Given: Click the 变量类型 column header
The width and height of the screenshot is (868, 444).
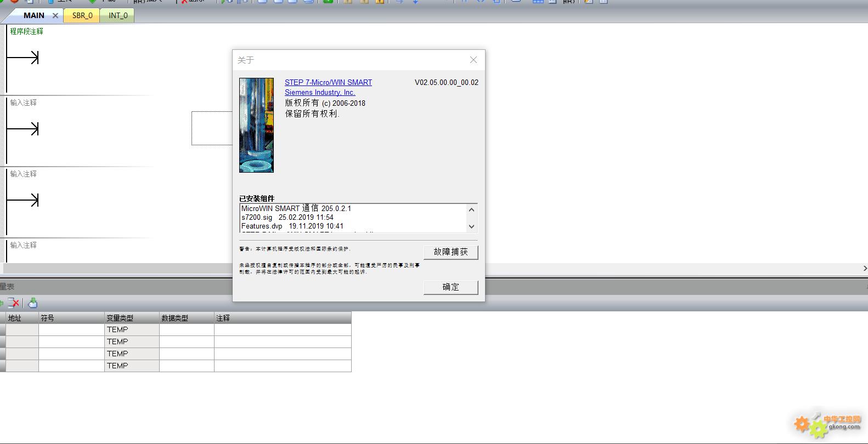Looking at the screenshot, I should pos(132,318).
